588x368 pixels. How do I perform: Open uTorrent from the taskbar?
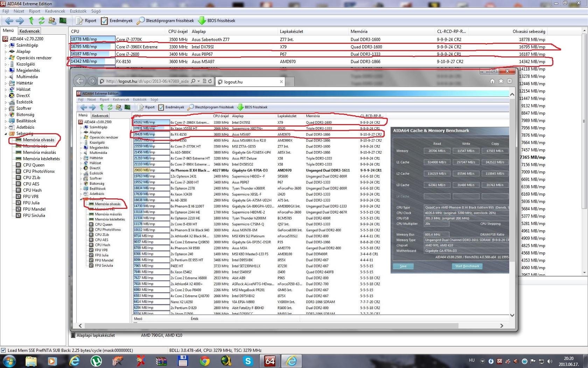[96, 361]
